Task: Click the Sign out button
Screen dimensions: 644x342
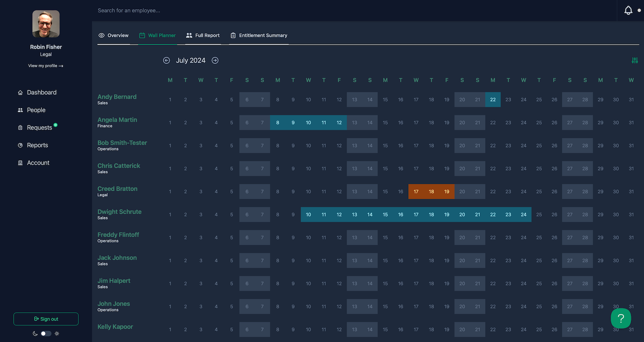Action: pyautogui.click(x=46, y=319)
